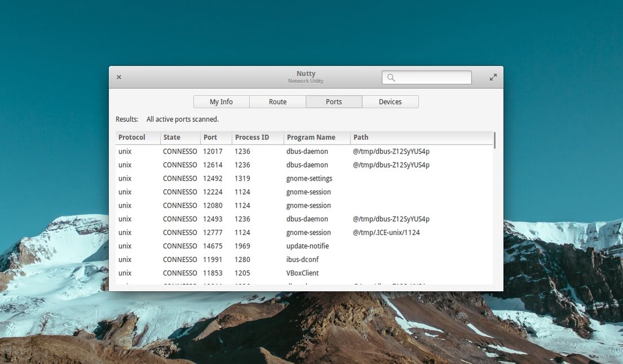Open the Route tab
623x364 pixels.
click(278, 102)
